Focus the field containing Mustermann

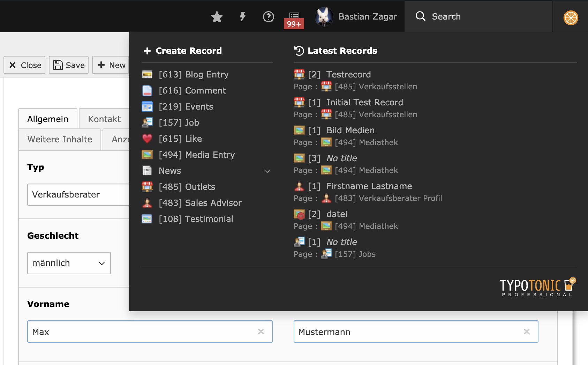[416, 332]
